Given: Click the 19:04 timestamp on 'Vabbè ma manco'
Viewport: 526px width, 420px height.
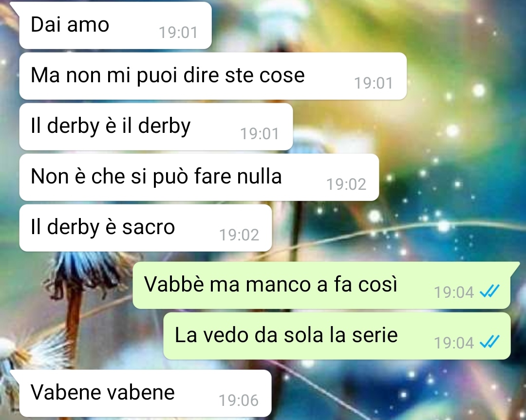Looking at the screenshot, I should click(x=454, y=292).
